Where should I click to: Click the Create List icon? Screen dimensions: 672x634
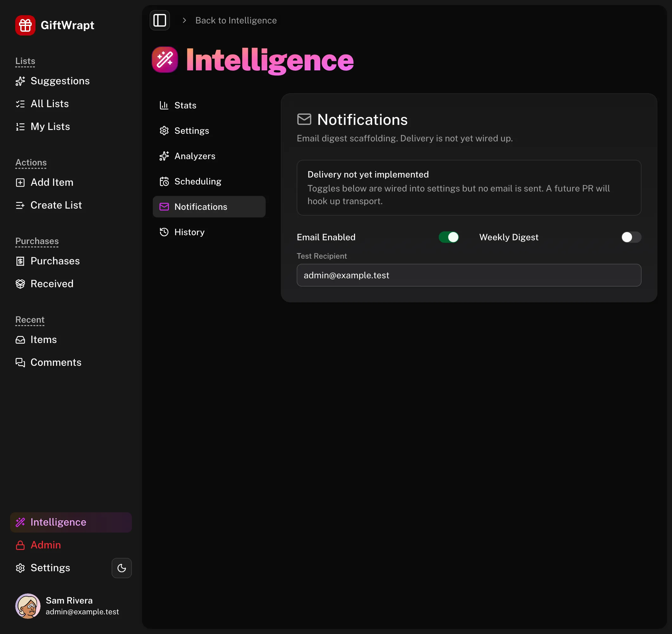point(20,205)
